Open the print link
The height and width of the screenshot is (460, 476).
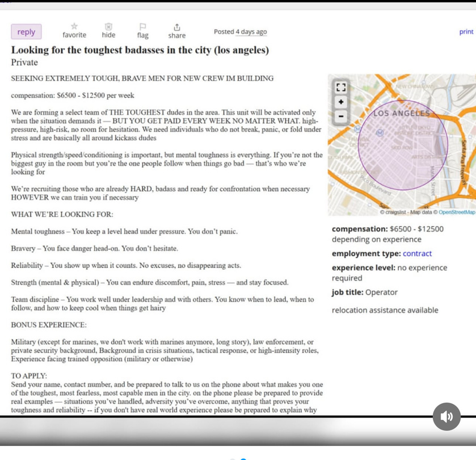[466, 32]
